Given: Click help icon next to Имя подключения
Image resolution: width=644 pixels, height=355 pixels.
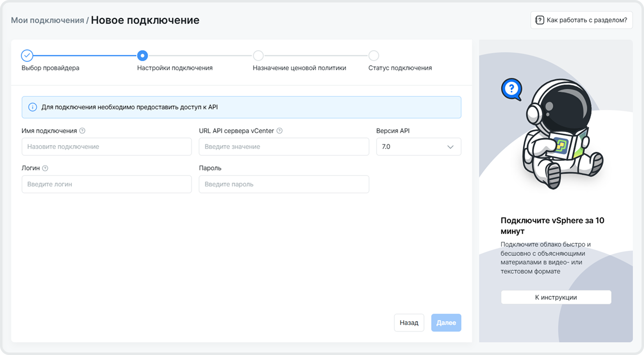Looking at the screenshot, I should click(82, 131).
